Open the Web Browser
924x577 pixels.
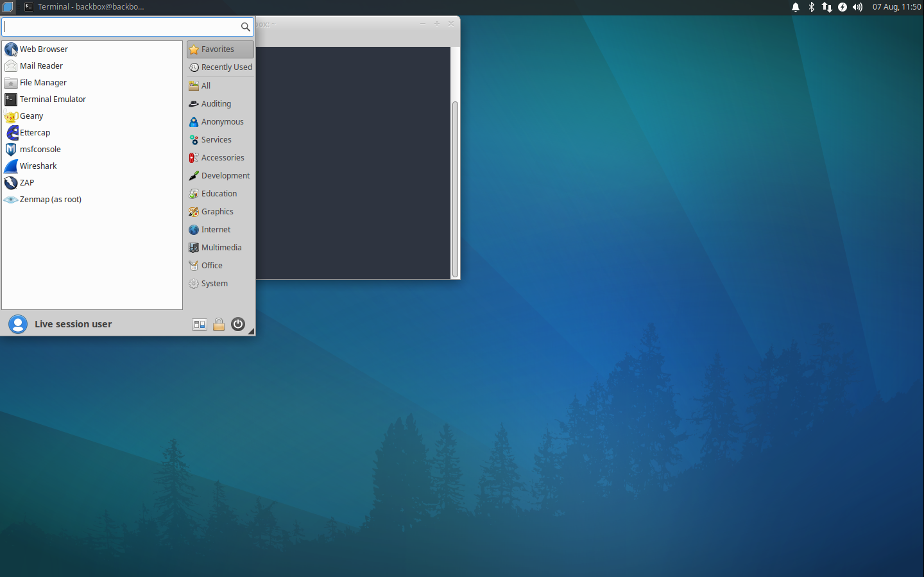(44, 49)
